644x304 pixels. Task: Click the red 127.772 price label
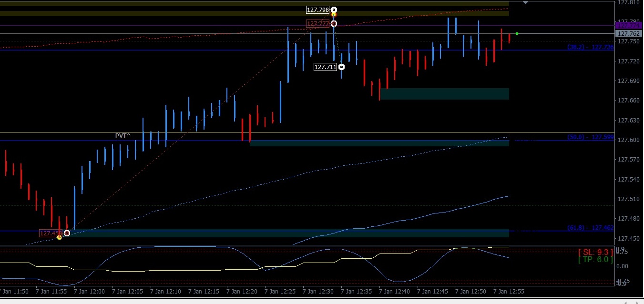coord(318,23)
